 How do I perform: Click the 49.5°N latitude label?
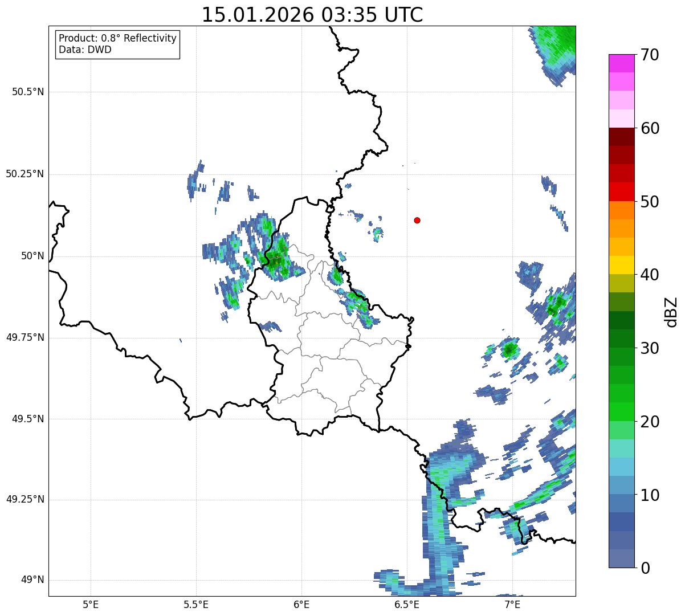[x=28, y=419]
